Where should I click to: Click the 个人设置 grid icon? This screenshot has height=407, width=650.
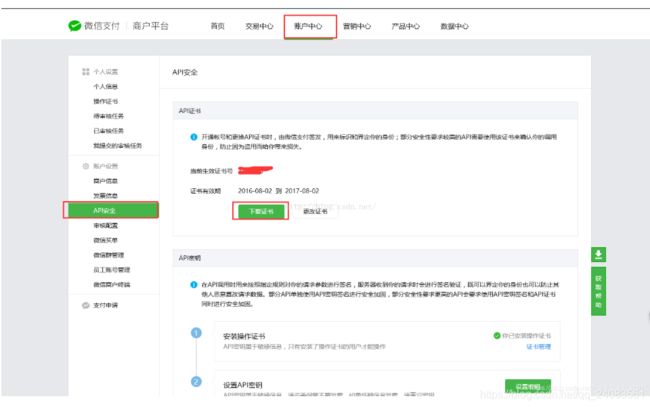[86, 72]
